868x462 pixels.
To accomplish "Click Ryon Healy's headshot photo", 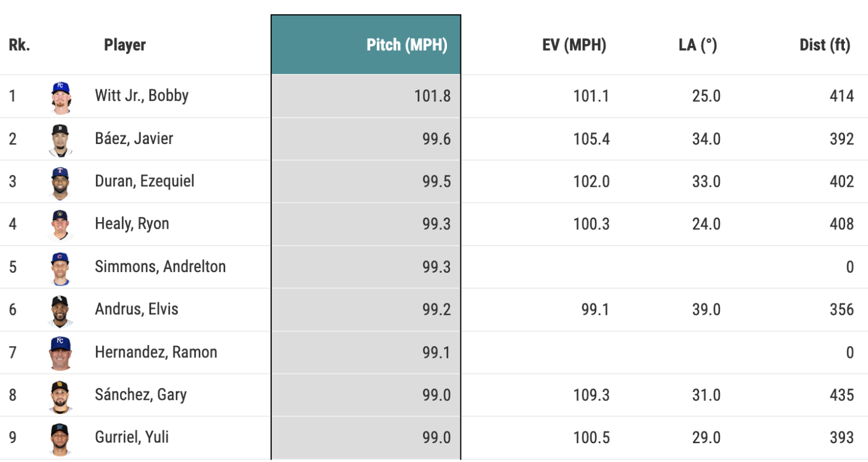I will [61, 225].
